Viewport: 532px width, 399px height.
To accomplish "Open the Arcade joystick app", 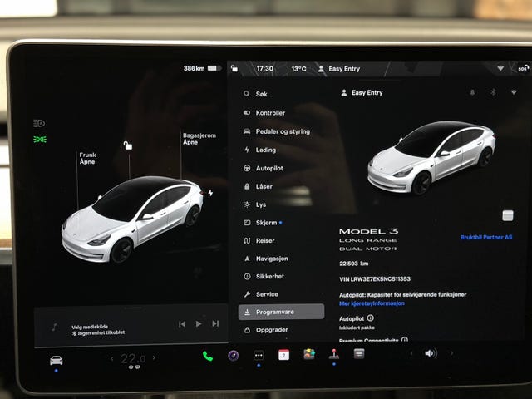I will [334, 354].
